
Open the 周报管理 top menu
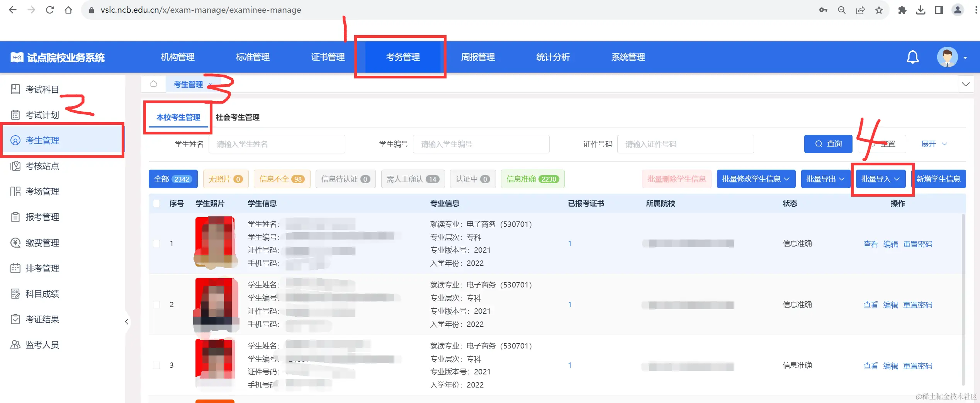click(478, 57)
